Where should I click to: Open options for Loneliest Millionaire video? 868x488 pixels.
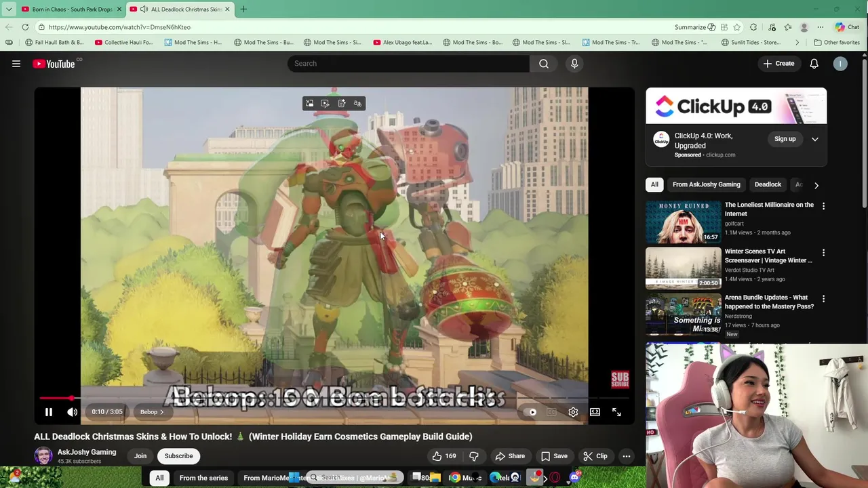[823, 206]
